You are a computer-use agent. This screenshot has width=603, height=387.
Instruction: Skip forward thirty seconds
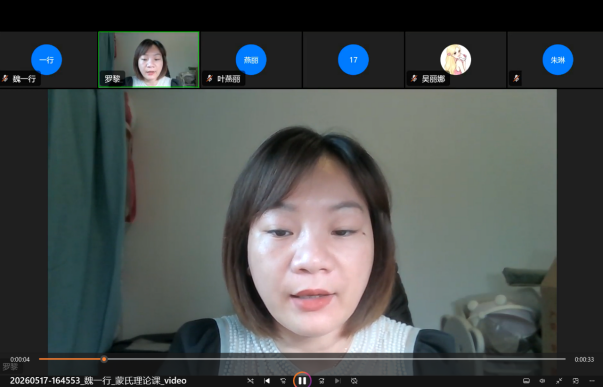pyautogui.click(x=321, y=381)
